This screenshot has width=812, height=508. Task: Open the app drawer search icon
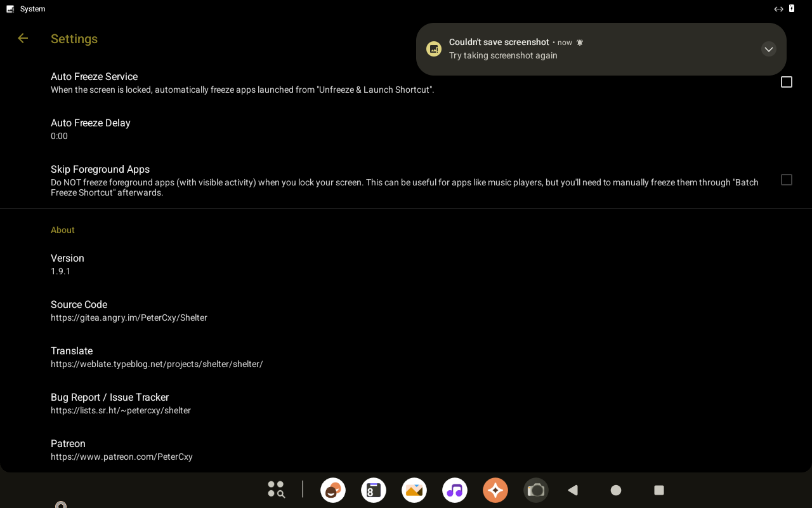tap(276, 489)
